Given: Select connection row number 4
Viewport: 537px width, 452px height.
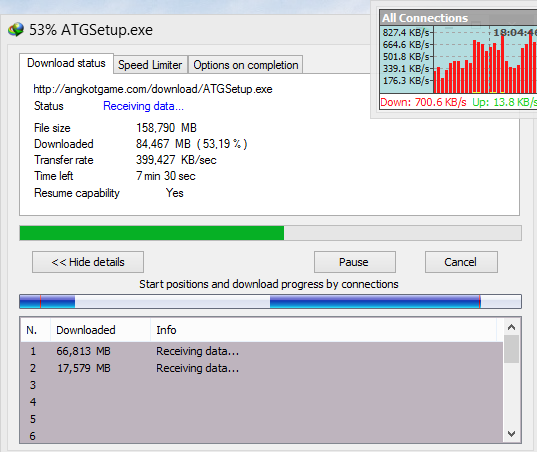Looking at the screenshot, I should pos(262,402).
